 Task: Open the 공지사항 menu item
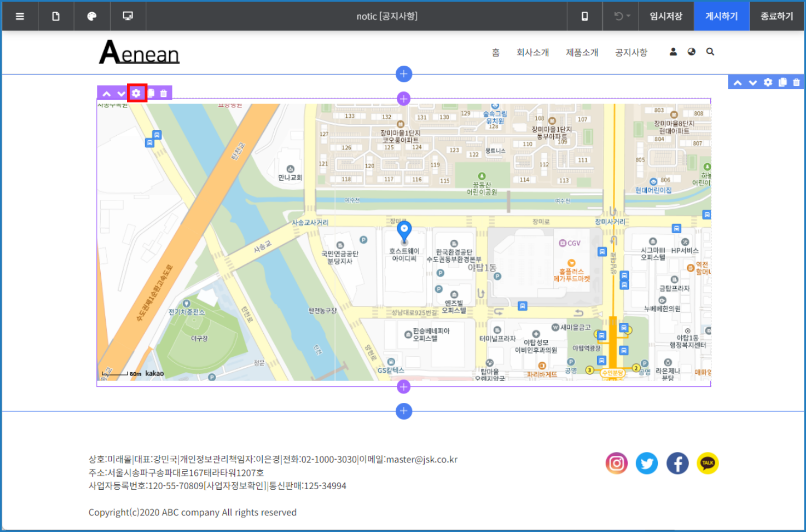pyautogui.click(x=631, y=52)
